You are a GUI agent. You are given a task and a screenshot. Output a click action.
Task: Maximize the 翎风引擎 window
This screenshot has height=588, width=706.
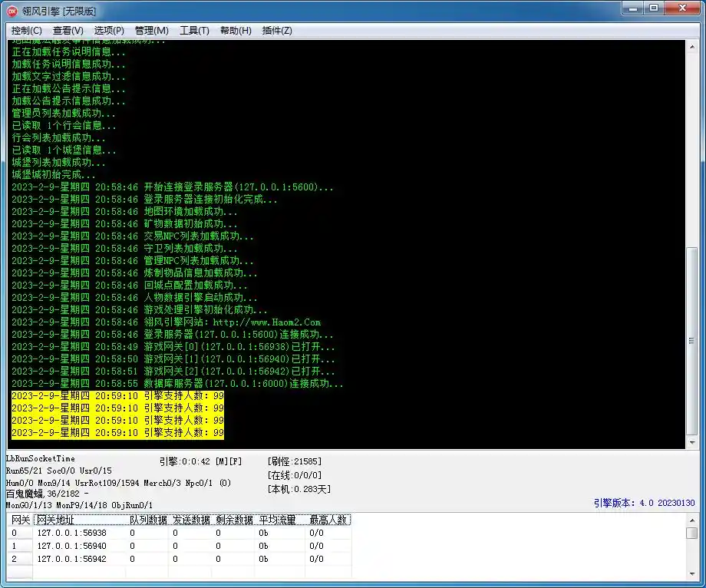click(654, 8)
